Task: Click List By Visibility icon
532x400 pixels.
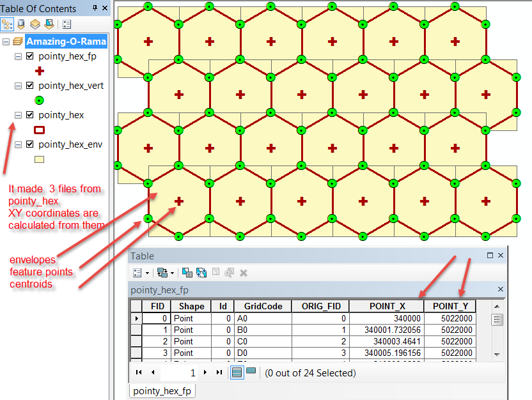Action: click(35, 24)
